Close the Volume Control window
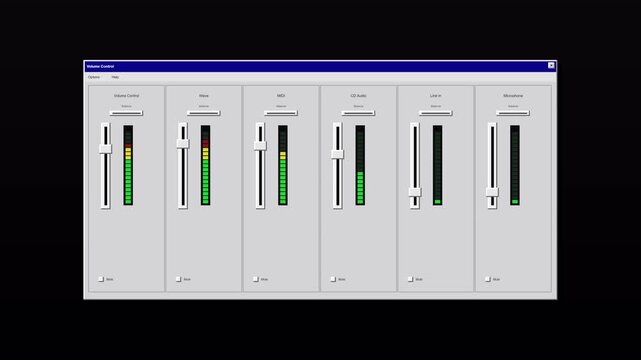Viewport: 641px width, 360px height. pyautogui.click(x=551, y=65)
